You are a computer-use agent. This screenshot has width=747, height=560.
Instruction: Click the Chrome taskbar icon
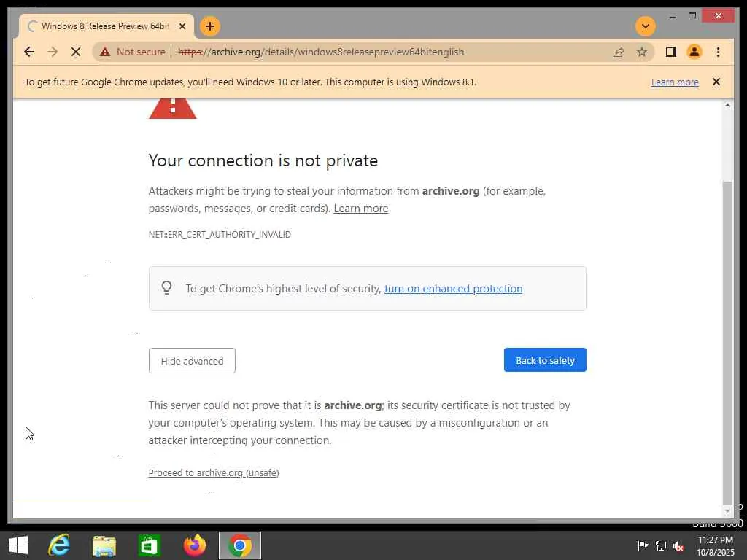click(x=239, y=545)
